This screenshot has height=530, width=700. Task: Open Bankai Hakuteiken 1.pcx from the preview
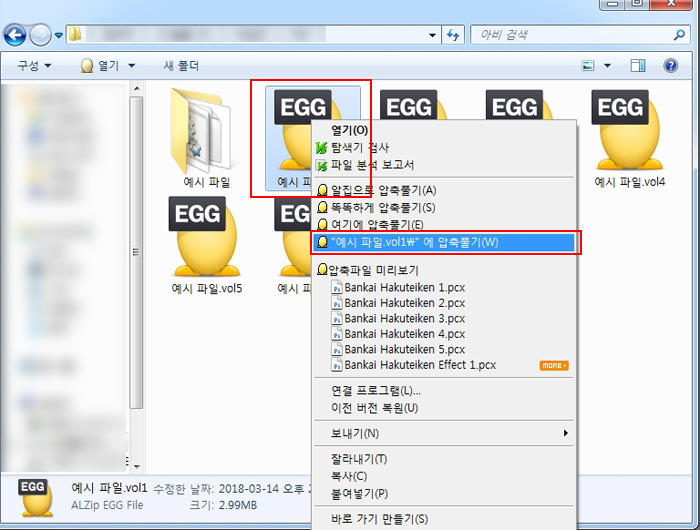click(x=398, y=288)
